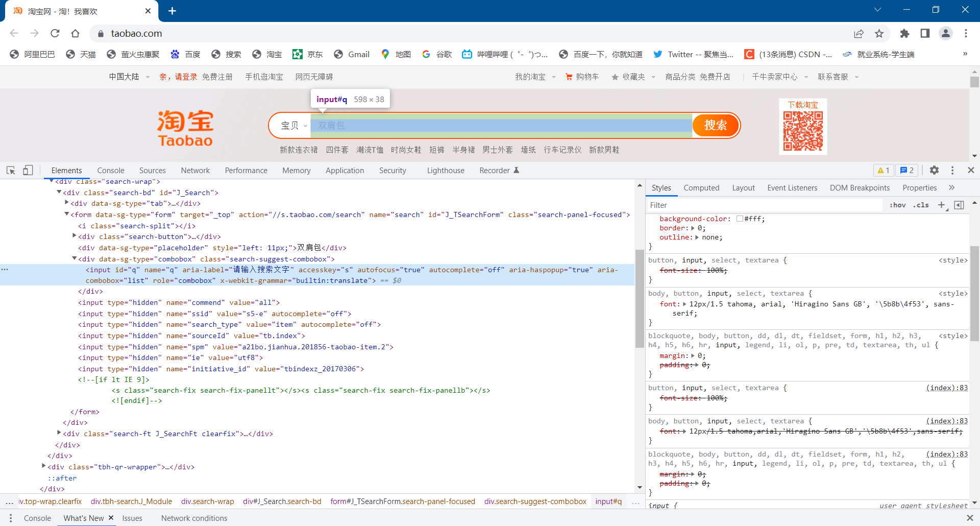The width and height of the screenshot is (980, 526).
Task: Click the Taobao search input field
Action: pyautogui.click(x=501, y=126)
